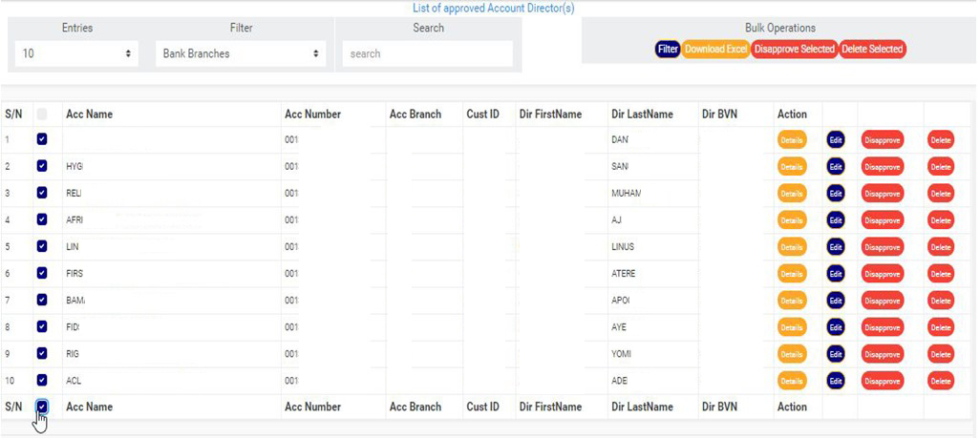Viewport: 980px width, 438px height.
Task: Click the Acc Name column header
Action: coord(89,115)
